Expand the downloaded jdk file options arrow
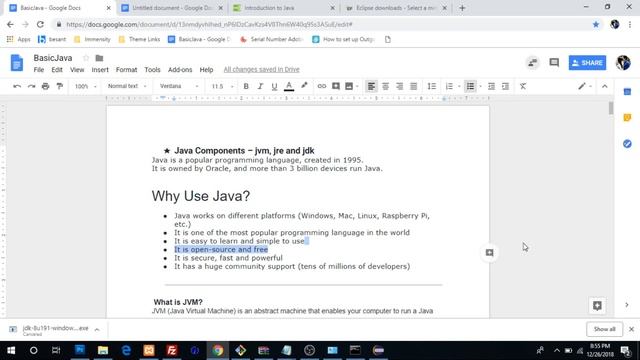Viewport: 640px width, 360px height. [x=97, y=329]
